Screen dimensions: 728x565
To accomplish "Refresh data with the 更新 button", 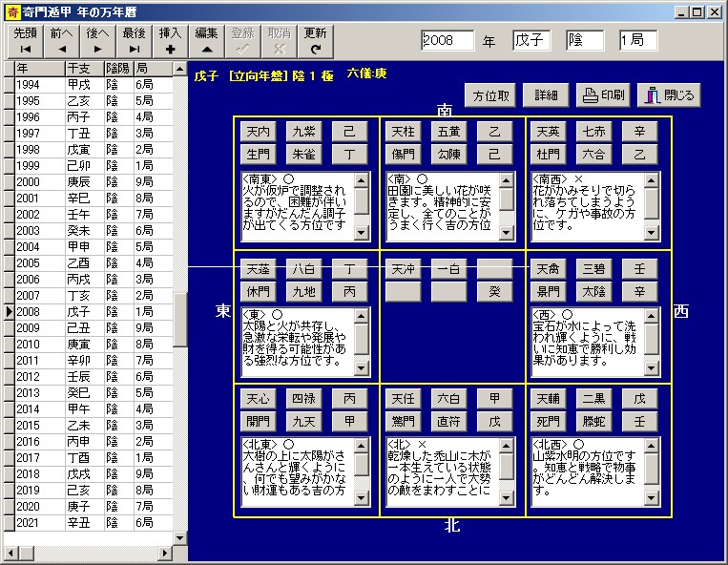I will tap(316, 40).
